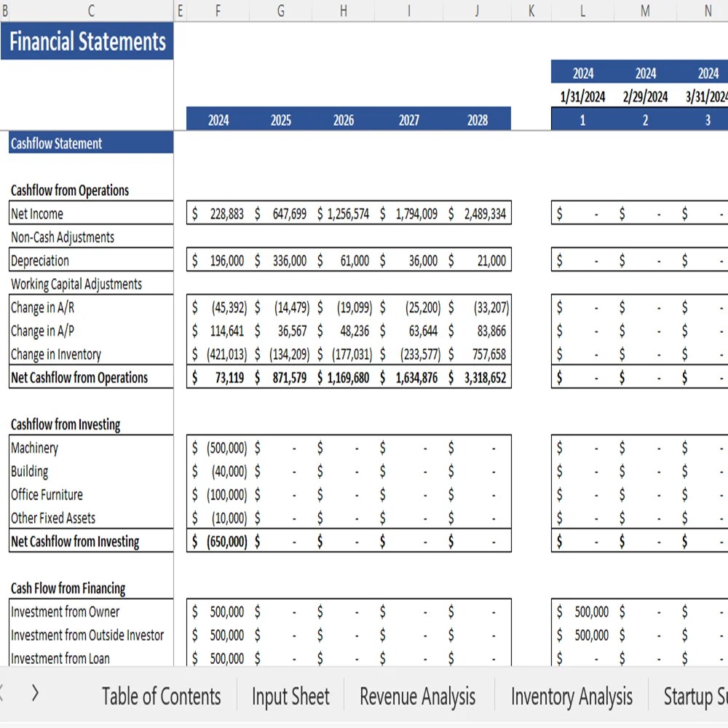Select column J header
This screenshot has height=728, width=728.
point(476,11)
